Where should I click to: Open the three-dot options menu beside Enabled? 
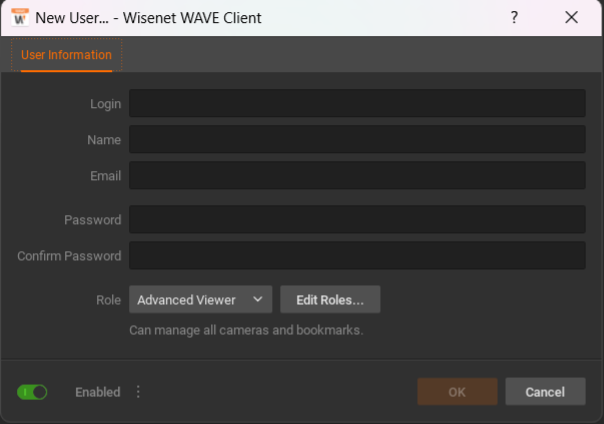tap(138, 392)
